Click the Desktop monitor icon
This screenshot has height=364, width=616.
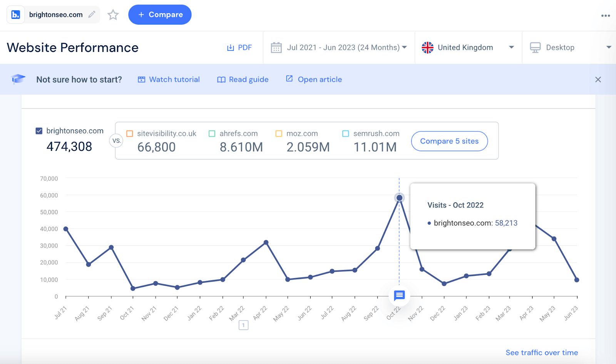[535, 48]
